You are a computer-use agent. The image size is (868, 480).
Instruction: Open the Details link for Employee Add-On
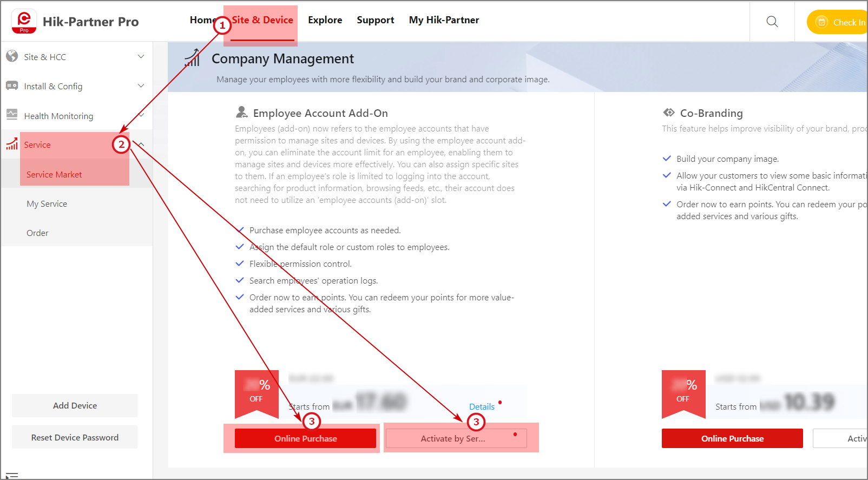[482, 406]
